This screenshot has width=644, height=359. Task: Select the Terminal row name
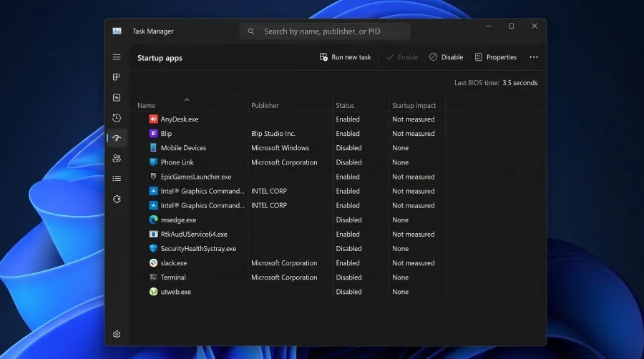point(173,277)
